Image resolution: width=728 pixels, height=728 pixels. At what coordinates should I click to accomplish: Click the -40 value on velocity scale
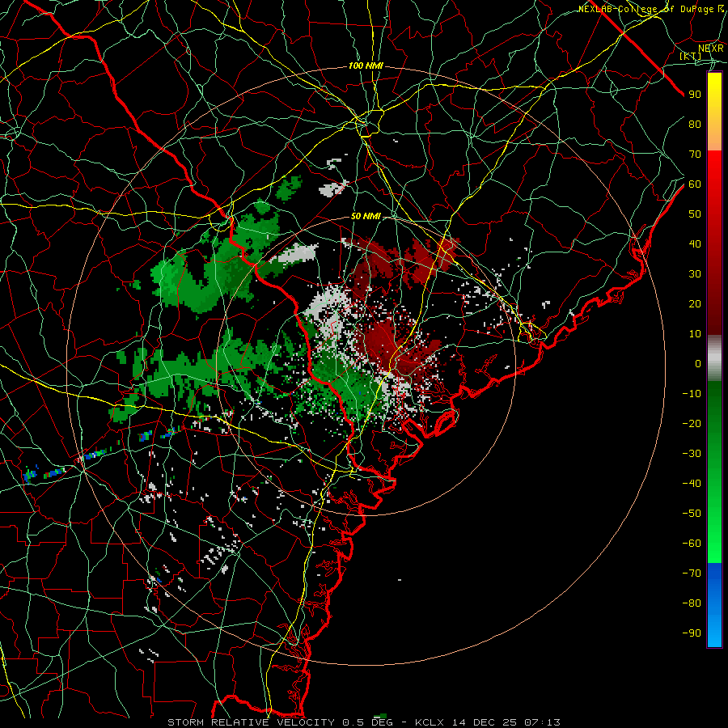click(692, 484)
